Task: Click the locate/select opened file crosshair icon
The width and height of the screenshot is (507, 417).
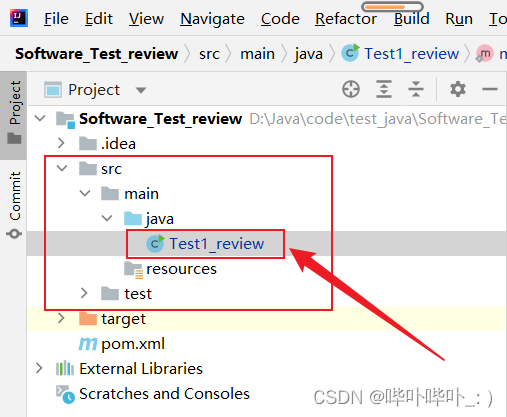Action: click(351, 89)
